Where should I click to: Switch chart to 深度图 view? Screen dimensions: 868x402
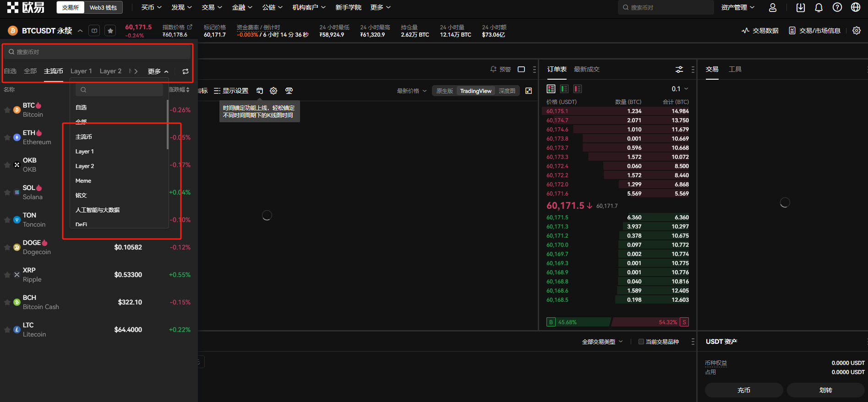(x=507, y=91)
